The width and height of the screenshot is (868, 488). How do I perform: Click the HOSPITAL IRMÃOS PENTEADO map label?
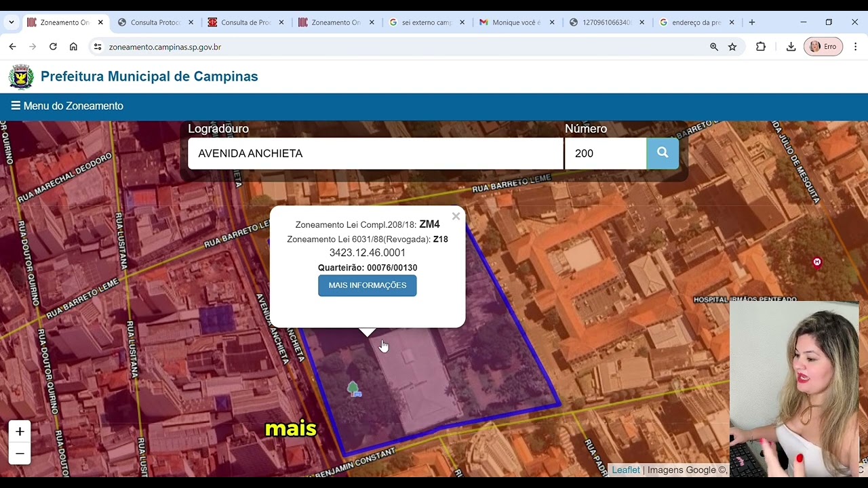click(745, 299)
